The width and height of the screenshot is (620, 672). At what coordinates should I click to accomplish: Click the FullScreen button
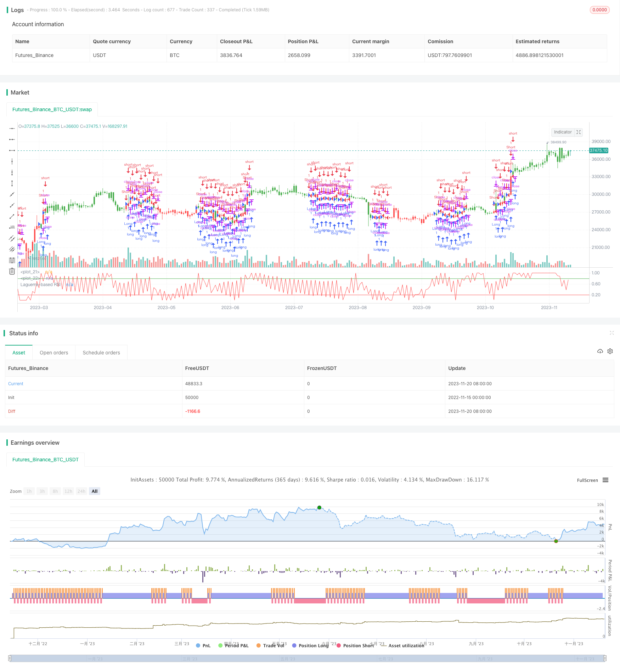[x=587, y=480]
